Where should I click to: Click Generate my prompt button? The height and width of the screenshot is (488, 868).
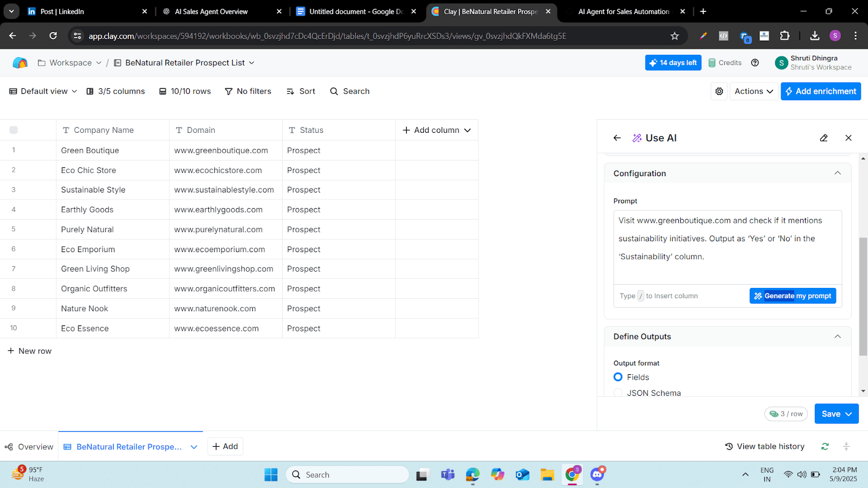point(793,296)
